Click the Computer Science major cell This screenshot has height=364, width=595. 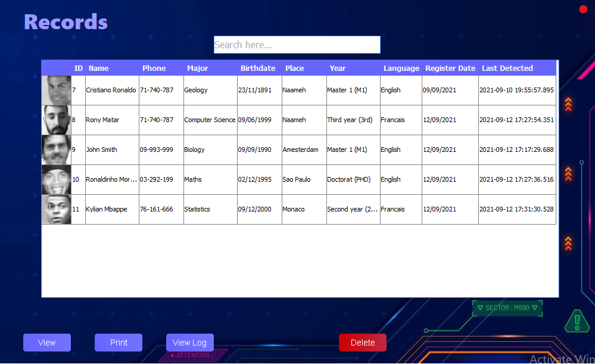(210, 120)
